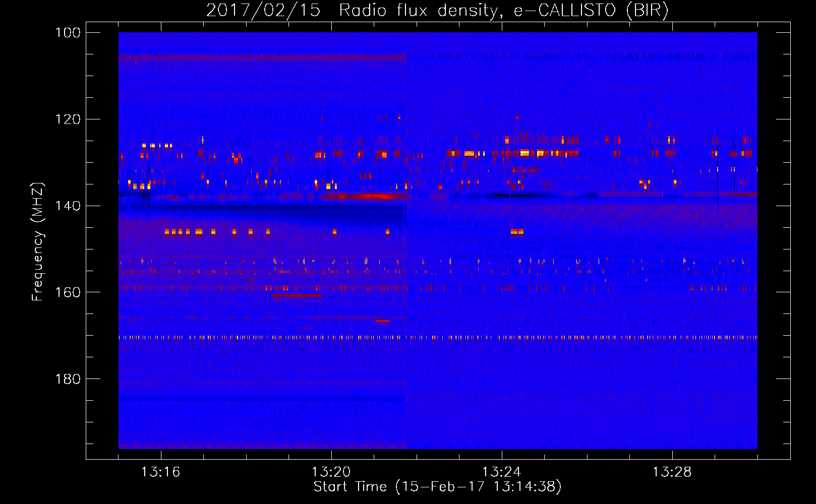Image resolution: width=816 pixels, height=504 pixels.
Task: Click the 120 frequency tick label
Action: pyautogui.click(x=68, y=119)
